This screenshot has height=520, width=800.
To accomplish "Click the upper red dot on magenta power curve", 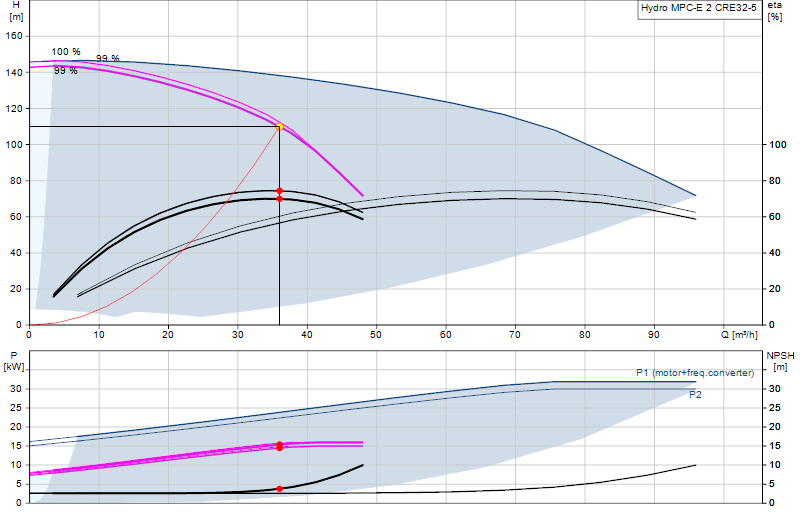I will tap(280, 444).
